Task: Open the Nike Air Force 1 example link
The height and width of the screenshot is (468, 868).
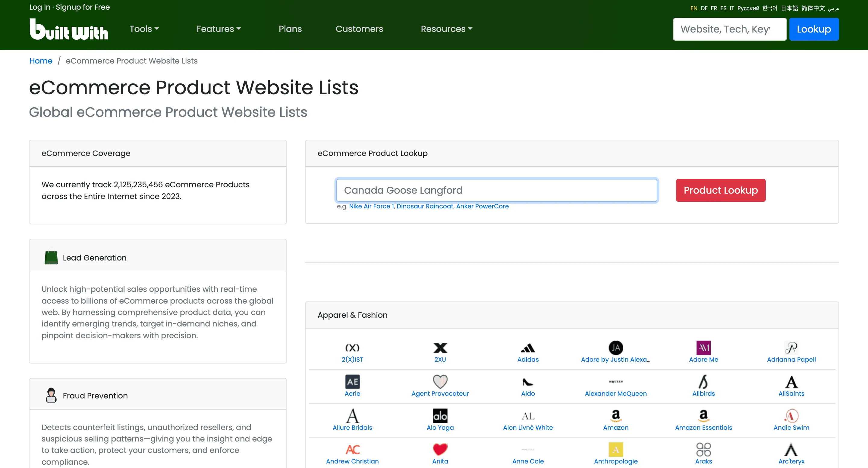Action: [371, 206]
